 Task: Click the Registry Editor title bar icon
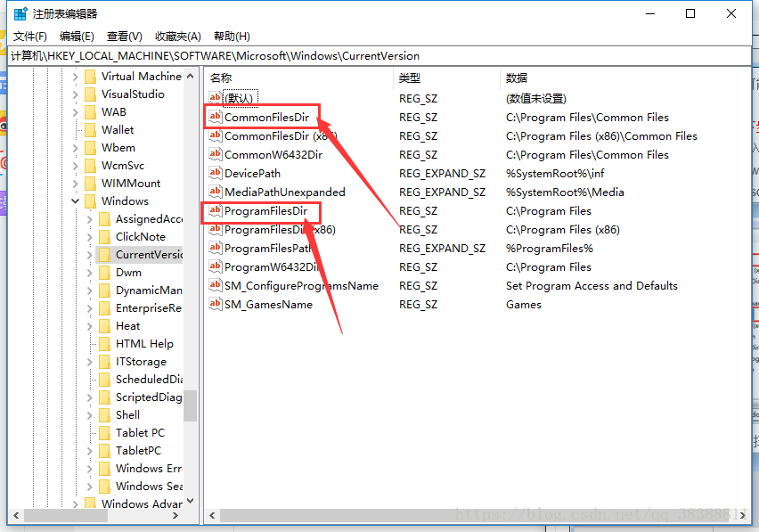20,13
